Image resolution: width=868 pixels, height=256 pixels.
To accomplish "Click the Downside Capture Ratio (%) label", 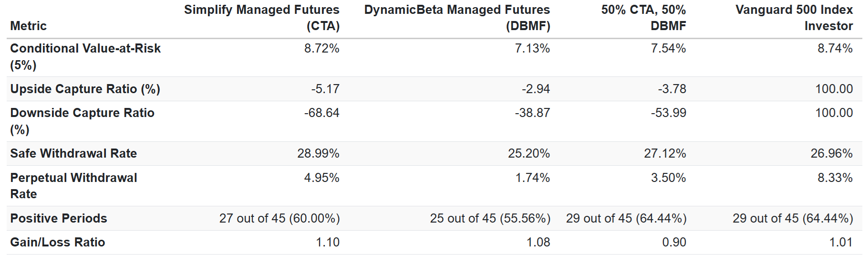I will (x=83, y=121).
